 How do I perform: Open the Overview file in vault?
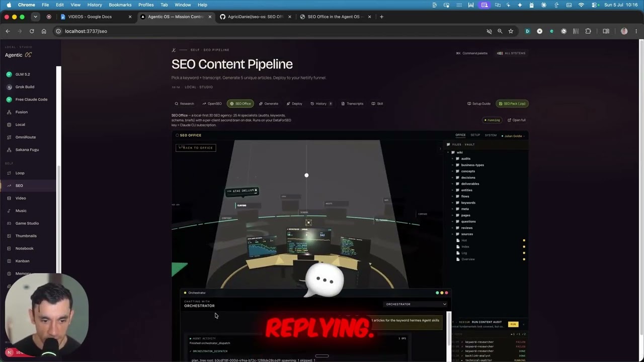pos(468,259)
